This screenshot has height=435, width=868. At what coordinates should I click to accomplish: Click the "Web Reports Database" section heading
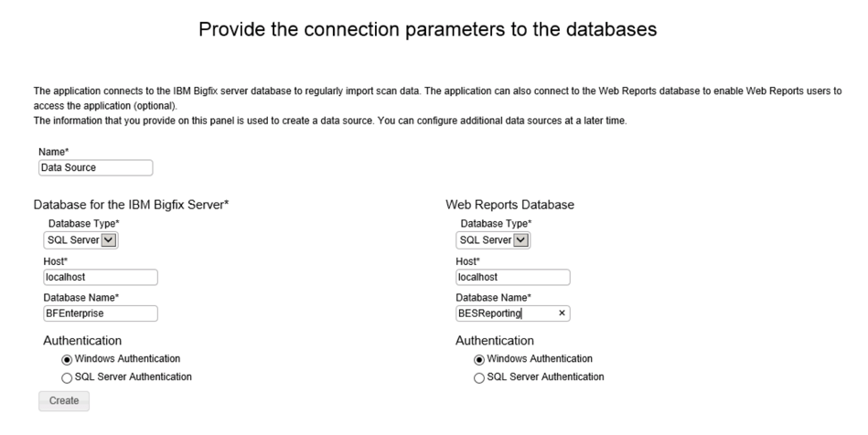coord(509,205)
